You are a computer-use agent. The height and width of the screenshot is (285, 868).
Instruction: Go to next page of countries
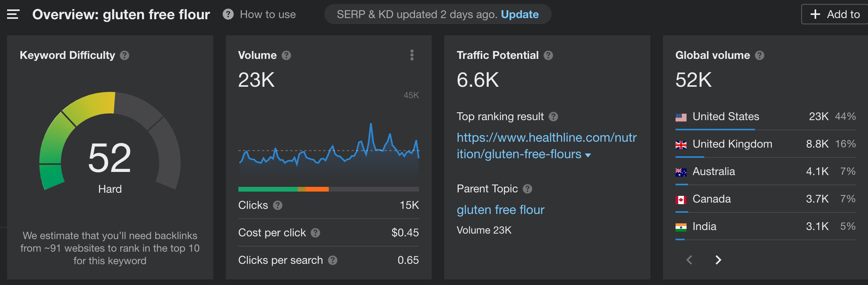[718, 260]
